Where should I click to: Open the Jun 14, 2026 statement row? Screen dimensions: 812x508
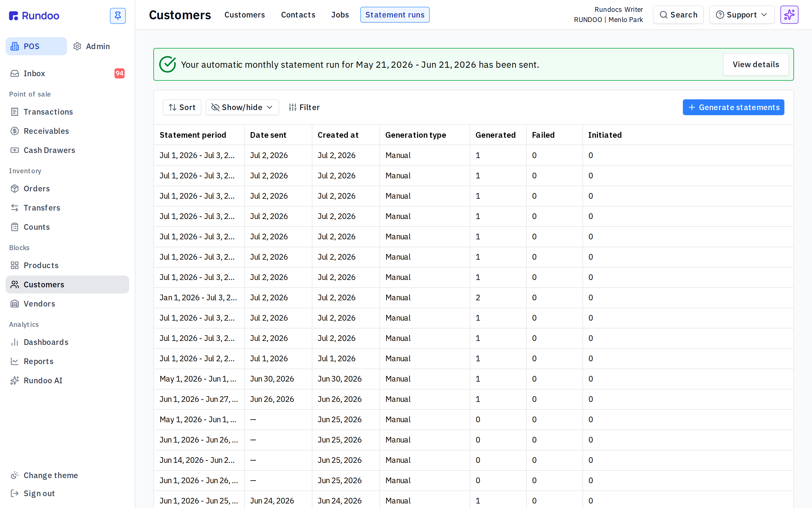473,460
